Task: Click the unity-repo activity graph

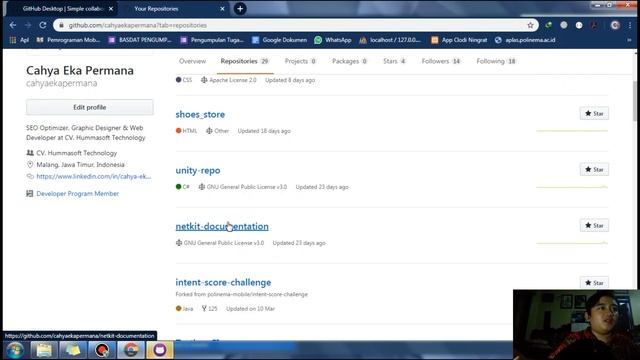Action: [572, 187]
